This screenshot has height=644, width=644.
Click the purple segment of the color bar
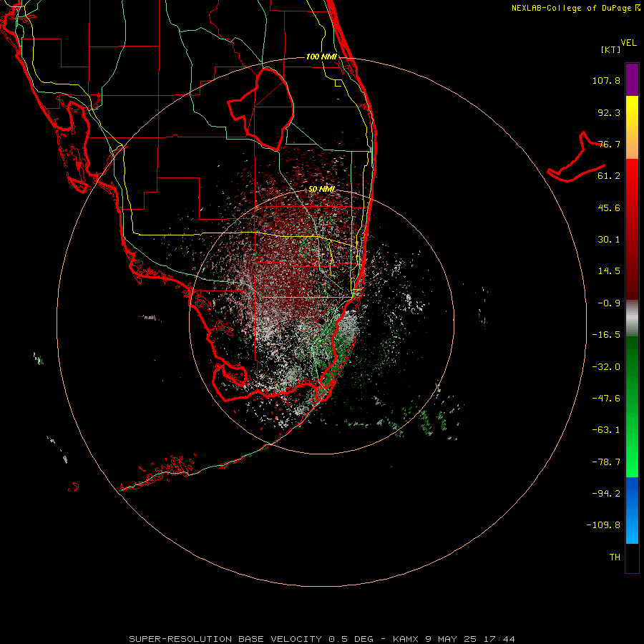pyautogui.click(x=632, y=79)
